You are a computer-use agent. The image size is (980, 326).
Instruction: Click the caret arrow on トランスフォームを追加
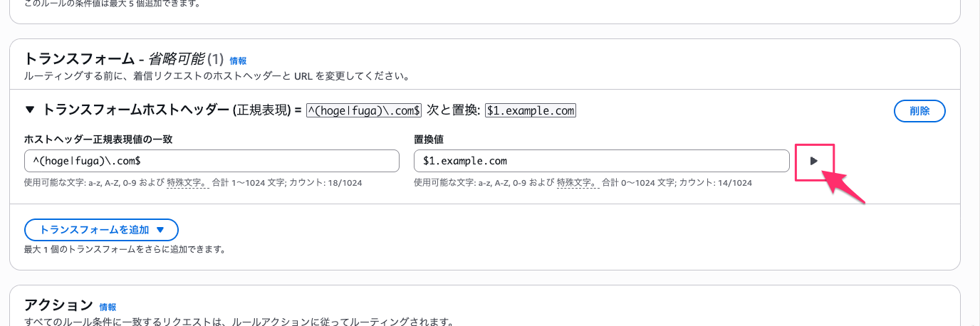point(160,230)
